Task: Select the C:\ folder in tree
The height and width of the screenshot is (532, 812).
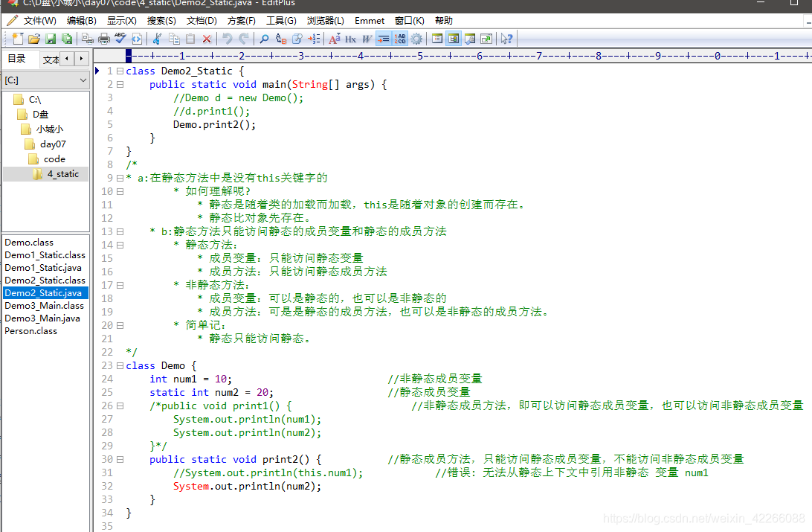Action: coord(35,100)
